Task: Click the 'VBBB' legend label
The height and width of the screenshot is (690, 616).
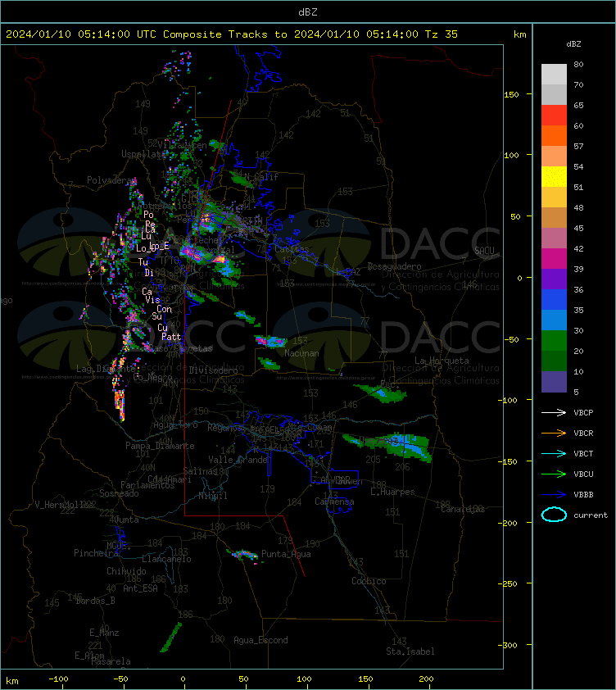Action: [583, 495]
